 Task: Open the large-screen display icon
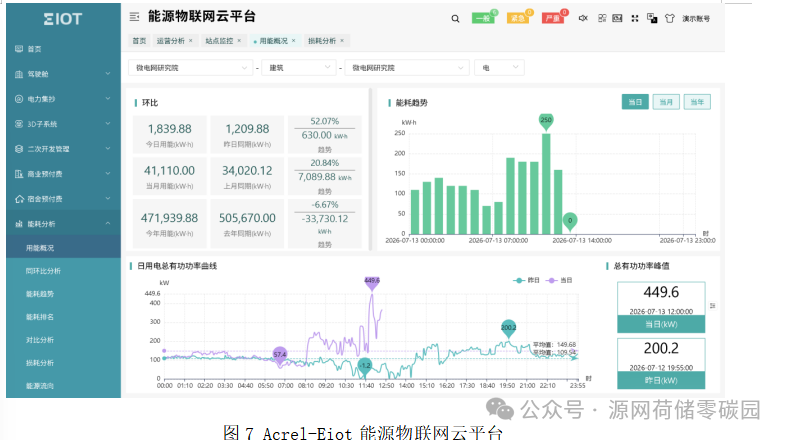pyautogui.click(x=617, y=18)
